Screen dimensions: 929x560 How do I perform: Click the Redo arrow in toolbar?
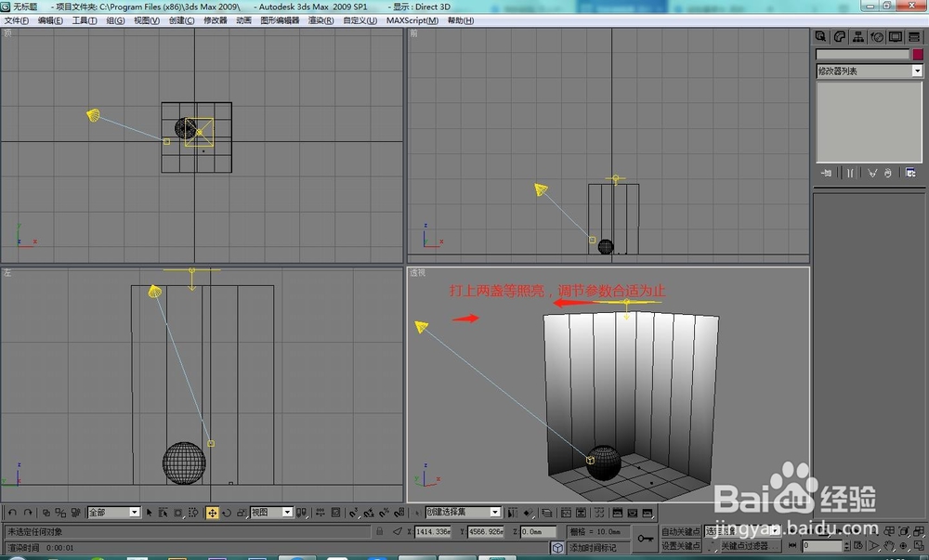[28, 513]
